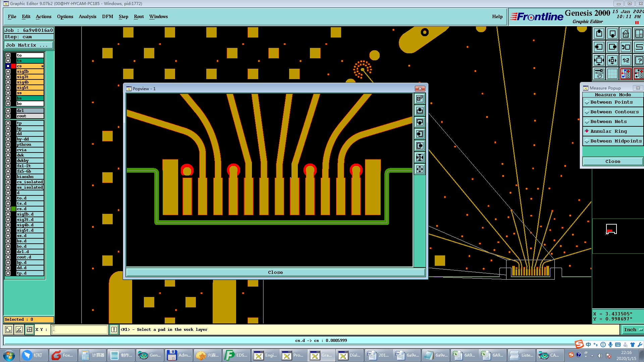Open the Job Matrix dropdown

[29, 45]
